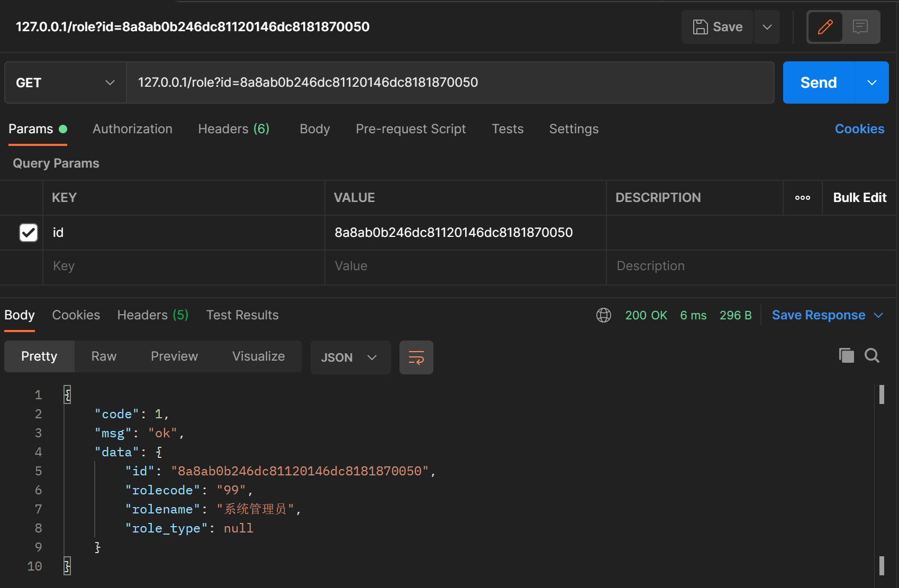Viewport: 899px width, 588px height.
Task: Click the pencil edit icon
Action: (825, 27)
